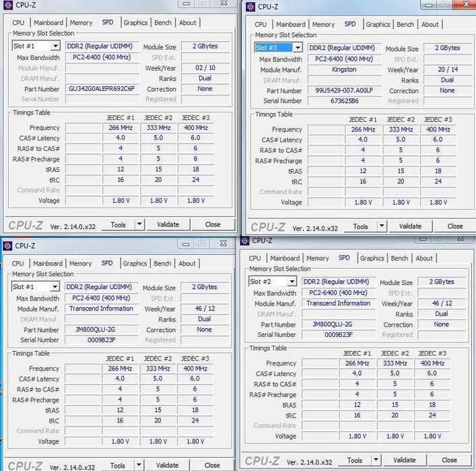Screen dimensions: 476x471
Task: Click part number 99U5429-007.A00LF field
Action: [344, 90]
